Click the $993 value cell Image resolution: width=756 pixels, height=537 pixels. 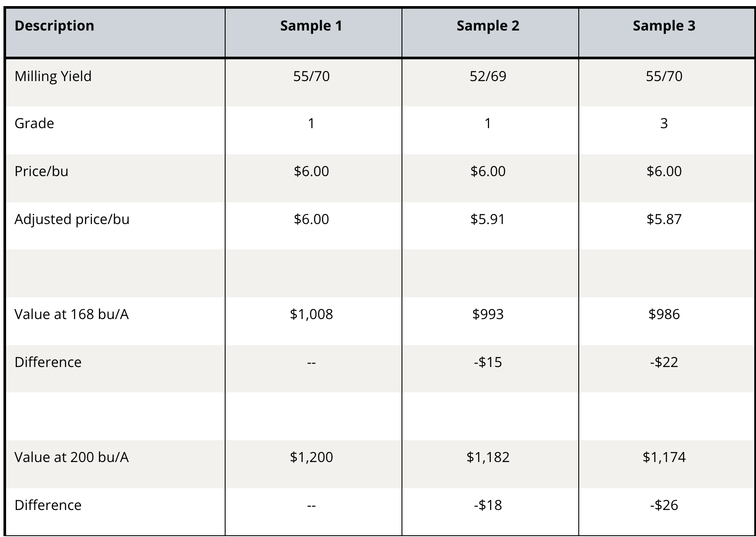pyautogui.click(x=488, y=314)
